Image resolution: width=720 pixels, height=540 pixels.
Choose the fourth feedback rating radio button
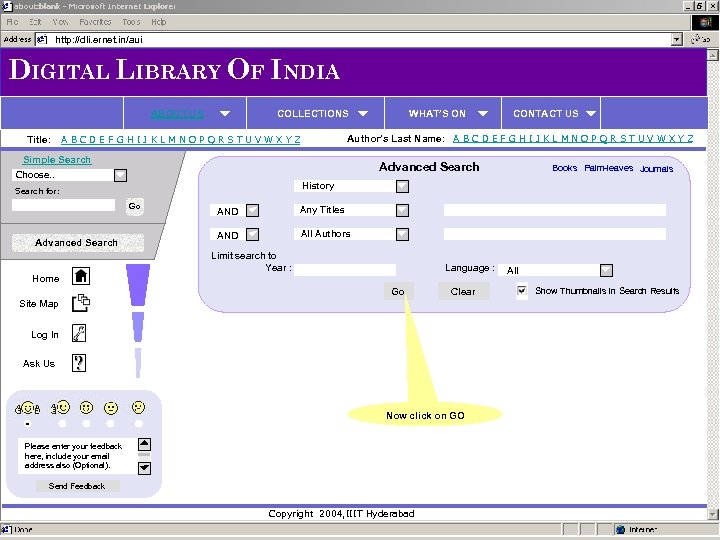click(110, 424)
